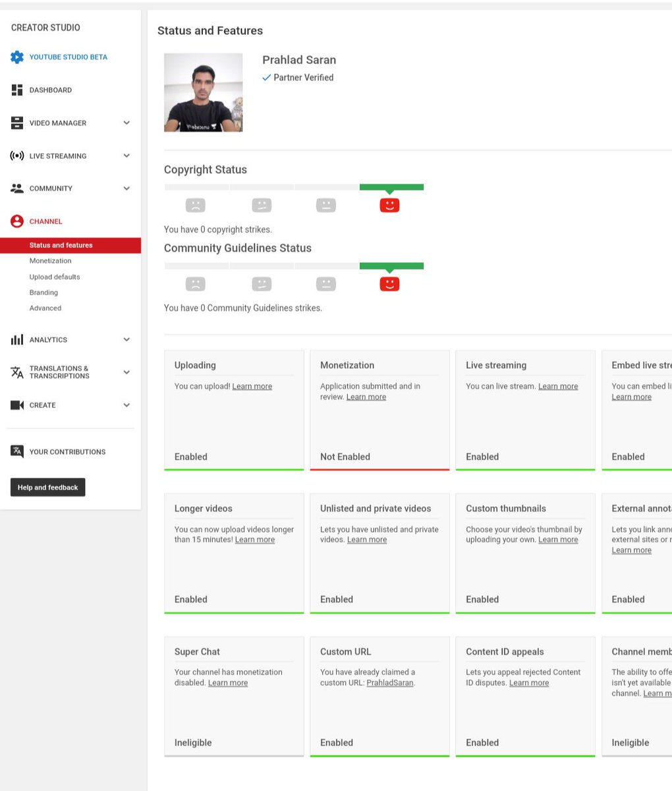The height and width of the screenshot is (791, 672).
Task: Click Learn more in Uploading card
Action: (x=252, y=386)
